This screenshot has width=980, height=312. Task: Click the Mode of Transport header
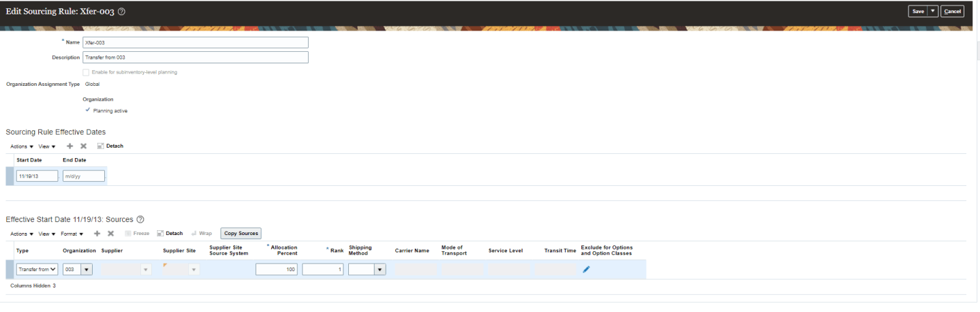[x=453, y=251]
